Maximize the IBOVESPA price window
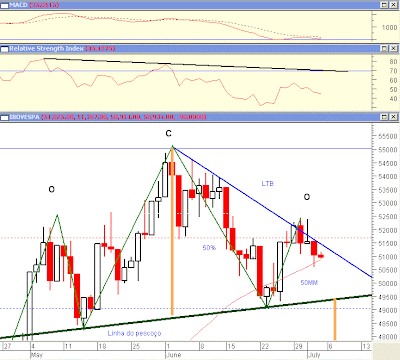Image resolution: width=400 pixels, height=360 pixels. tap(384, 117)
